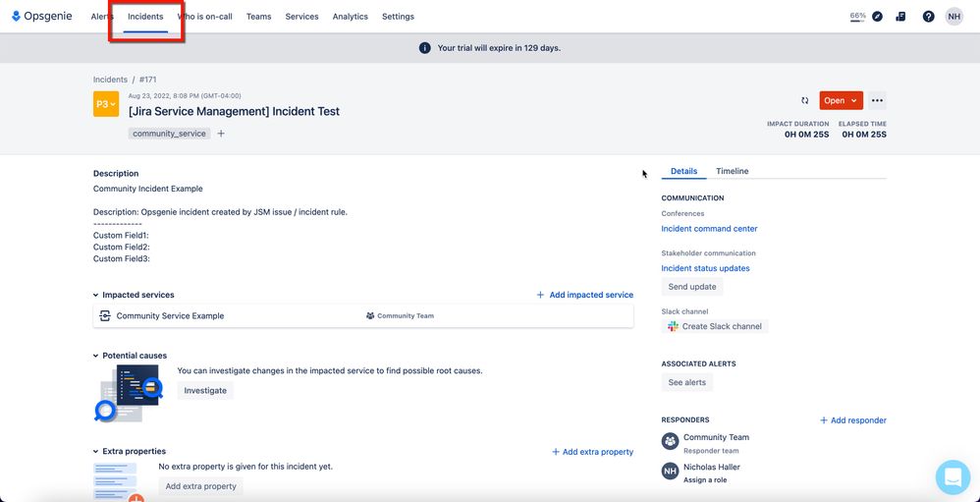Open the Open status dropdown

click(x=841, y=100)
